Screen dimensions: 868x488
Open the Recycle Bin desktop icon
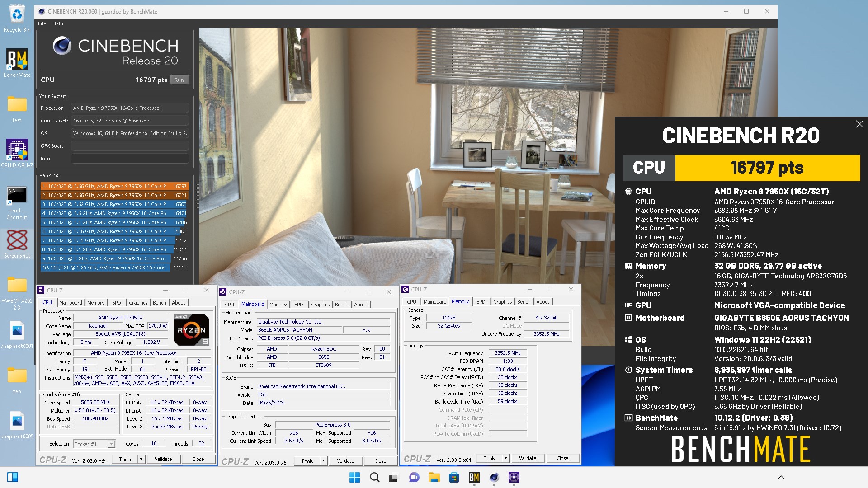tap(17, 18)
